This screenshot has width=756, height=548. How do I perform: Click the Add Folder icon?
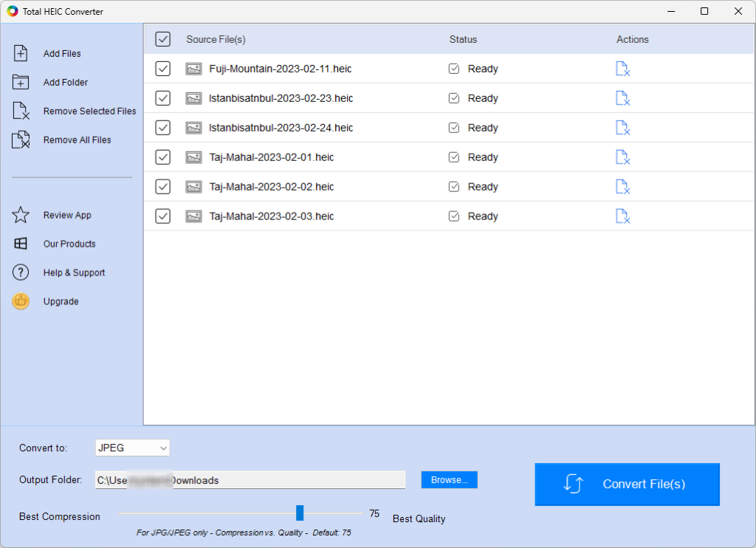pyautogui.click(x=21, y=83)
